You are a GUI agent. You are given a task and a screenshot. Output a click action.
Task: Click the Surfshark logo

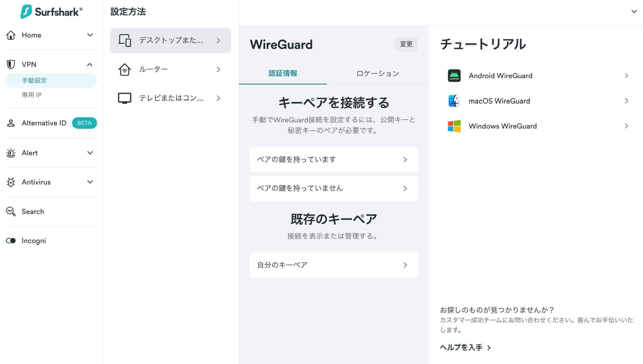tap(51, 12)
